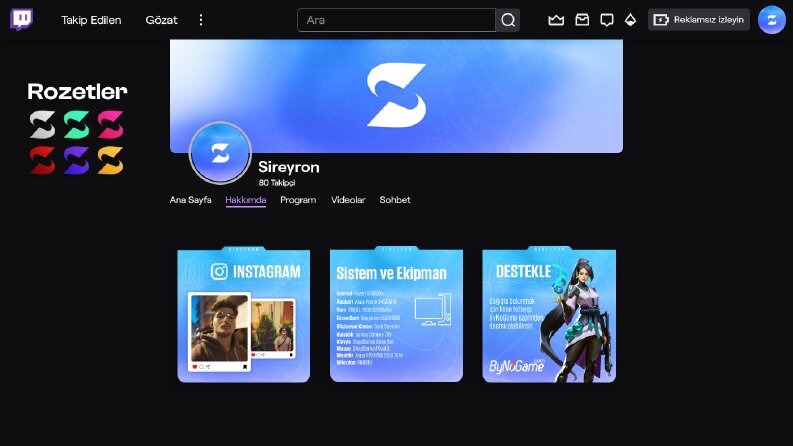Switch to the Videolar tab

click(x=348, y=200)
